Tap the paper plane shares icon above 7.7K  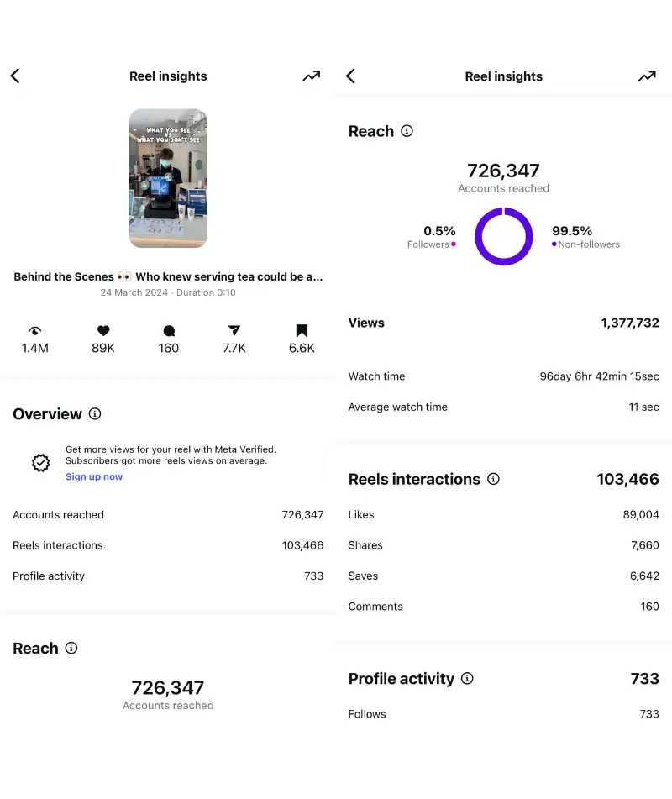234,331
